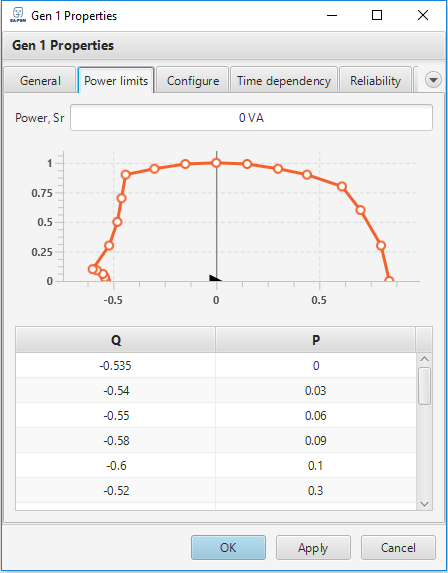Click the table scrollbar down arrow
448x573 pixels.
(424, 504)
